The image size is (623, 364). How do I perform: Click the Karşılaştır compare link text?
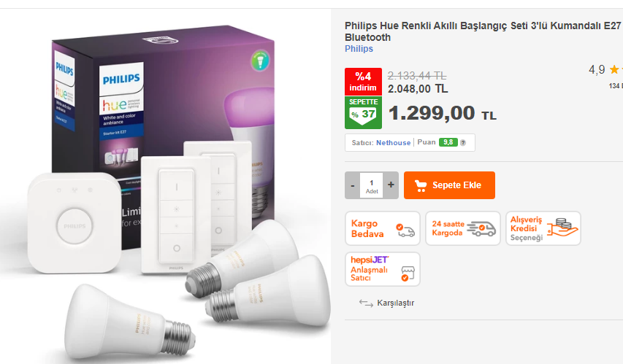pyautogui.click(x=395, y=303)
